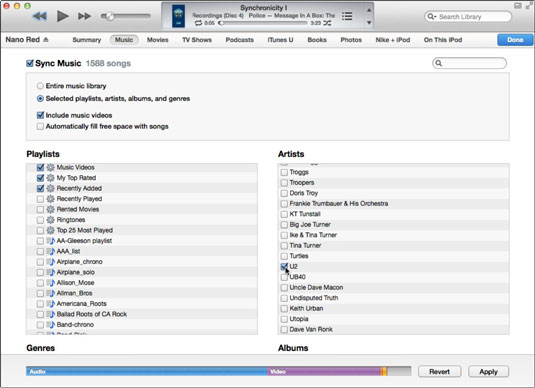
Task: Toggle the Sync Music checkbox
Action: pos(30,63)
